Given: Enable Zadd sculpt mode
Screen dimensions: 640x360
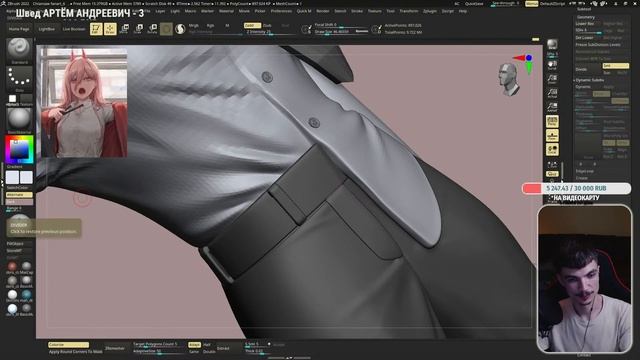Looking at the screenshot, I should point(252,25).
